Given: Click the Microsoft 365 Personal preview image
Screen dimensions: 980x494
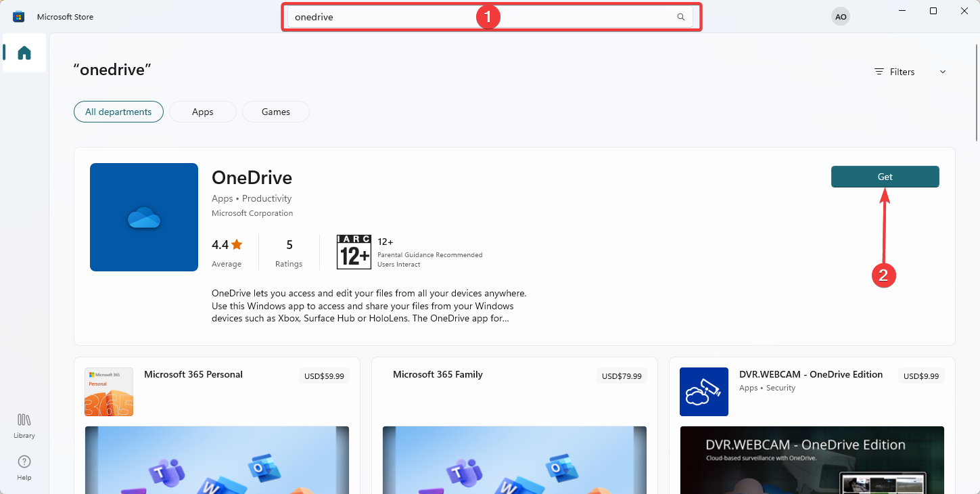Looking at the screenshot, I should tap(217, 460).
